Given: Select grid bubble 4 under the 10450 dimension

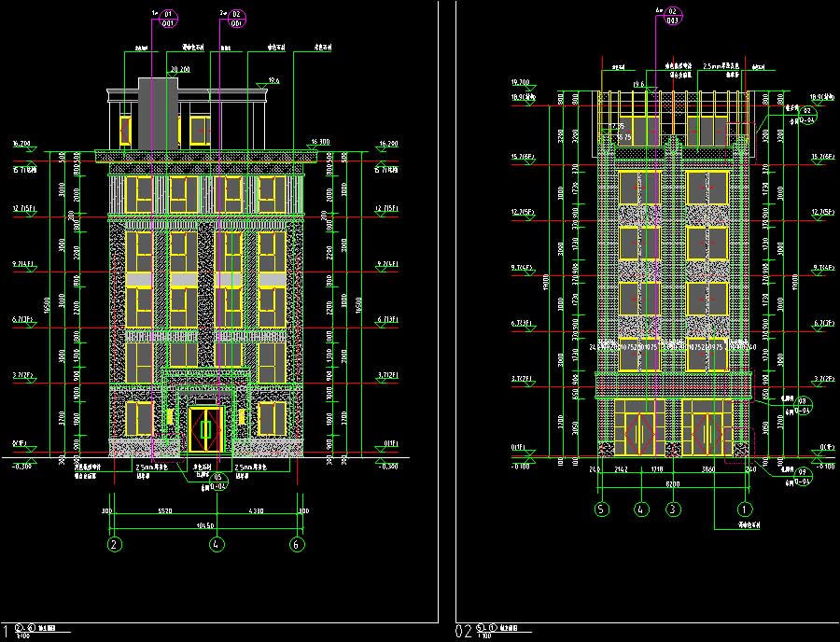Looking at the screenshot, I should 217,545.
